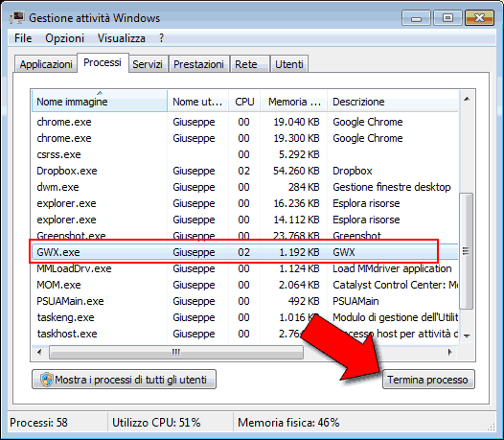Sort by Nome utente column header
504x440 pixels.
click(x=197, y=102)
